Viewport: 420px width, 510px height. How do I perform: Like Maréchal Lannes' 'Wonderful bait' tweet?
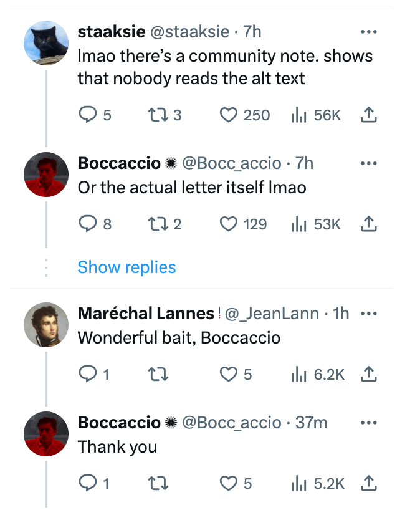pyautogui.click(x=230, y=374)
